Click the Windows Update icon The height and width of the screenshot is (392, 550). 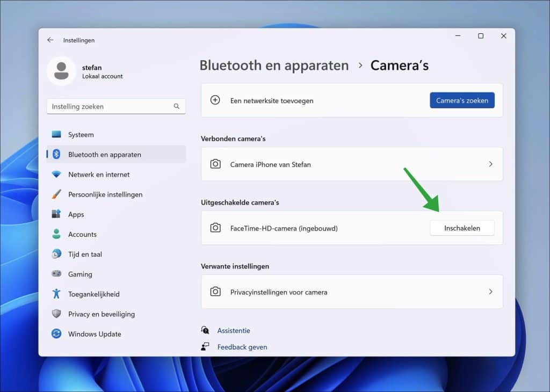[56, 333]
